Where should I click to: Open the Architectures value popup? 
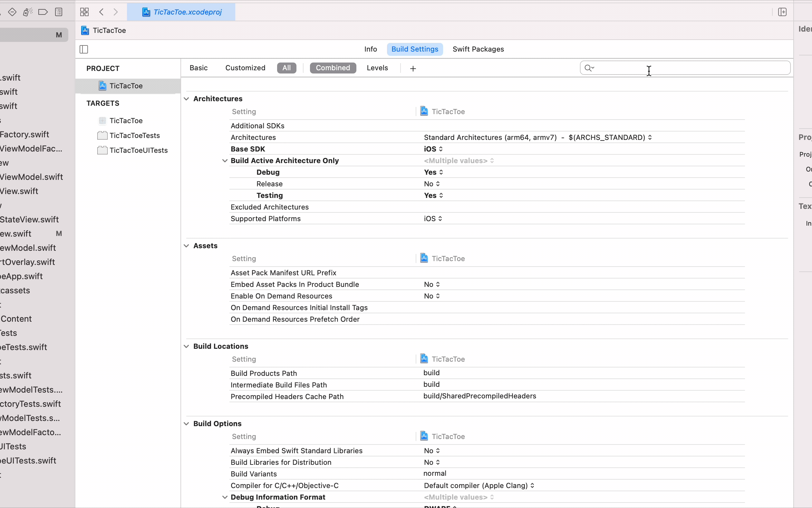[x=538, y=137]
